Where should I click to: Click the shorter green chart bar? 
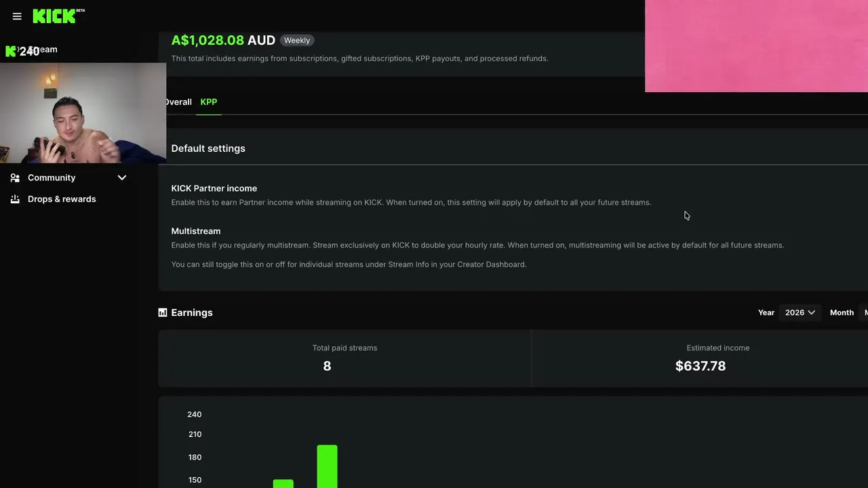(x=283, y=484)
